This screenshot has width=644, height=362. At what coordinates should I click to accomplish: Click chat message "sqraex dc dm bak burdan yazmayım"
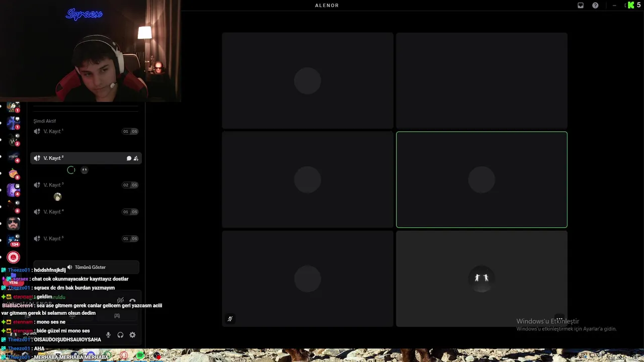74,288
